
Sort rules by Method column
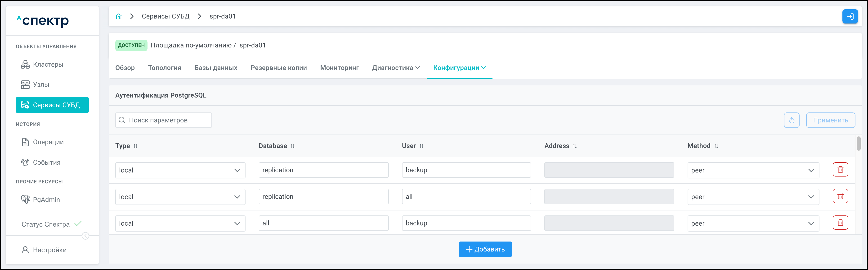pos(716,146)
